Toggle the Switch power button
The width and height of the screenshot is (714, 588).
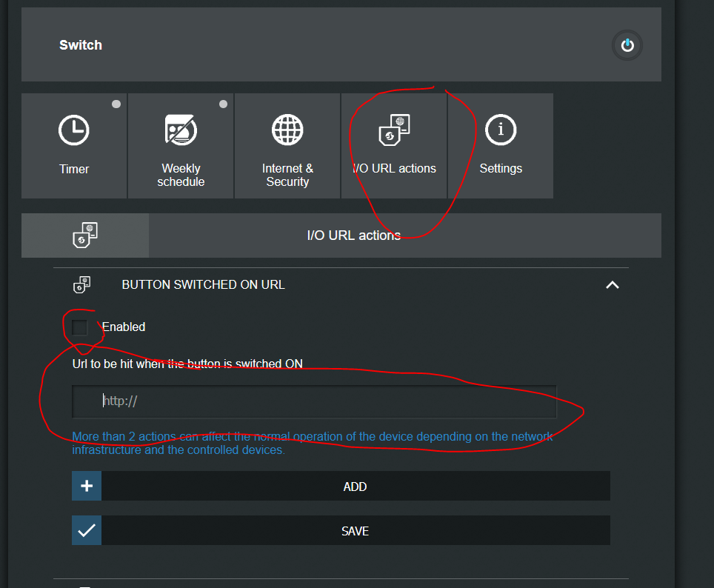point(627,45)
